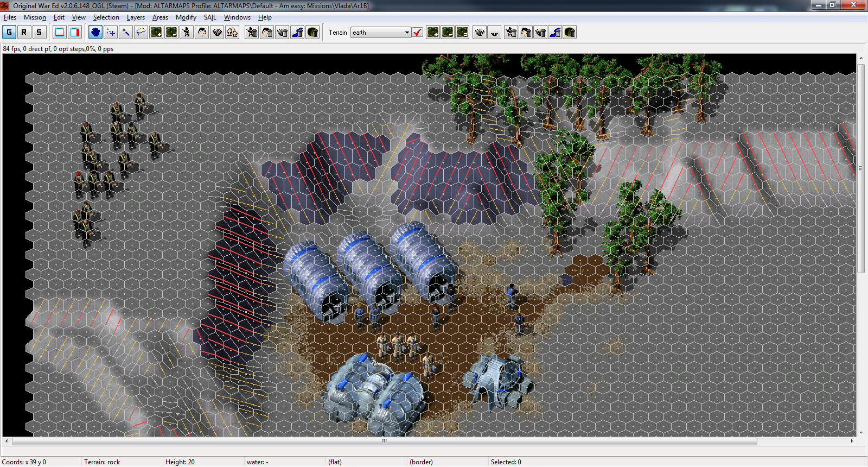Click add terrain hex icon after Terrain dropdown
The width and height of the screenshot is (868, 467).
coord(433,32)
